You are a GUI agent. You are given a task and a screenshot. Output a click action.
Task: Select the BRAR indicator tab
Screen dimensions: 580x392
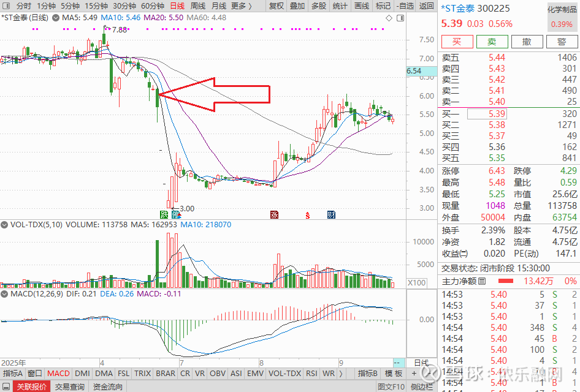pyautogui.click(x=166, y=374)
